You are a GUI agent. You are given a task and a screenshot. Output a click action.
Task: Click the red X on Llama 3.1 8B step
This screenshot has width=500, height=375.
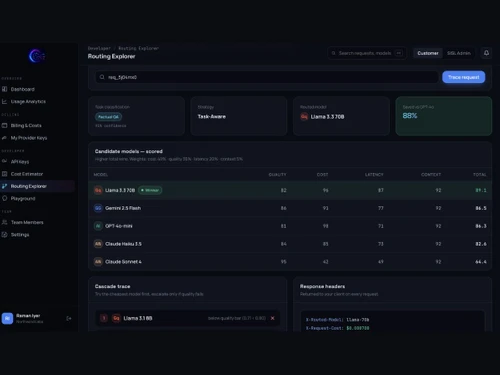(x=272, y=318)
